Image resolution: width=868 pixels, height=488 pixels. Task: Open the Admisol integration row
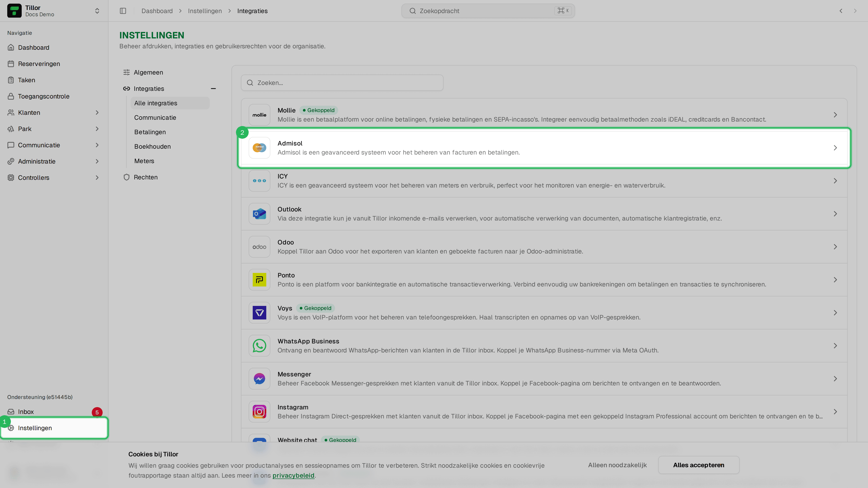[544, 148]
